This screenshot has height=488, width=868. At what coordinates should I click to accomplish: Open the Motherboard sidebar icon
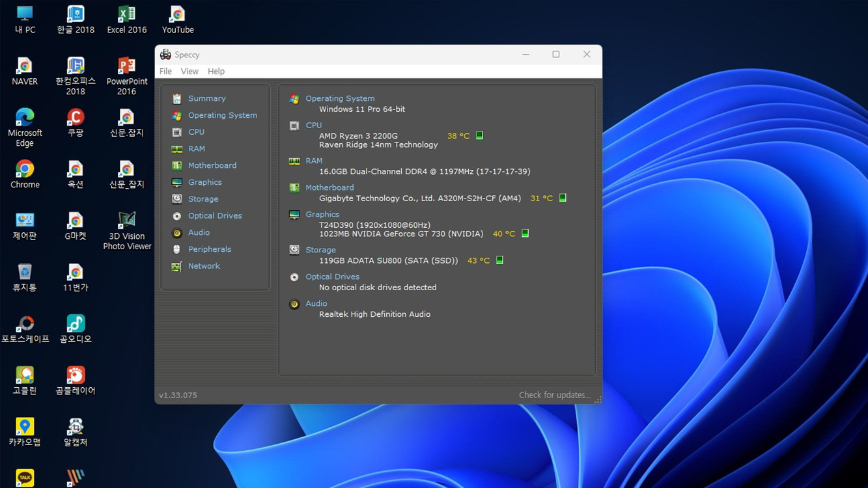(x=176, y=166)
